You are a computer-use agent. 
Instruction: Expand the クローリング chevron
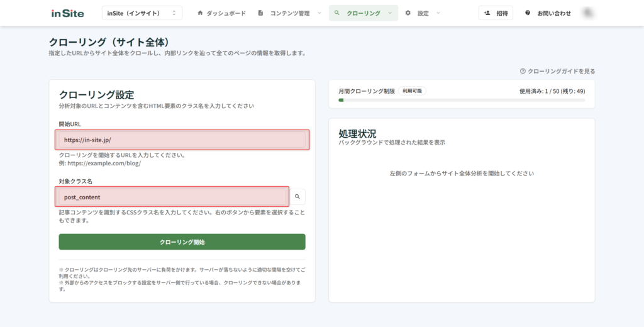tap(390, 13)
